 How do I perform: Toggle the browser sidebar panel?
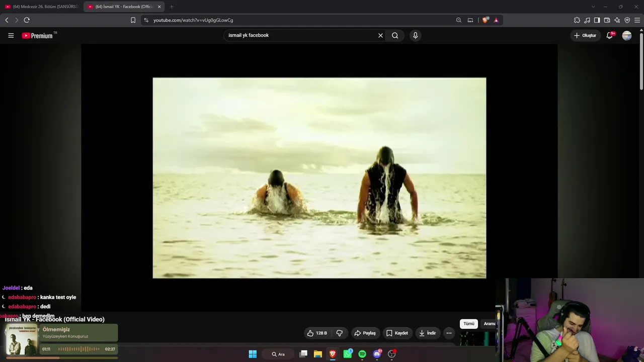(597, 20)
